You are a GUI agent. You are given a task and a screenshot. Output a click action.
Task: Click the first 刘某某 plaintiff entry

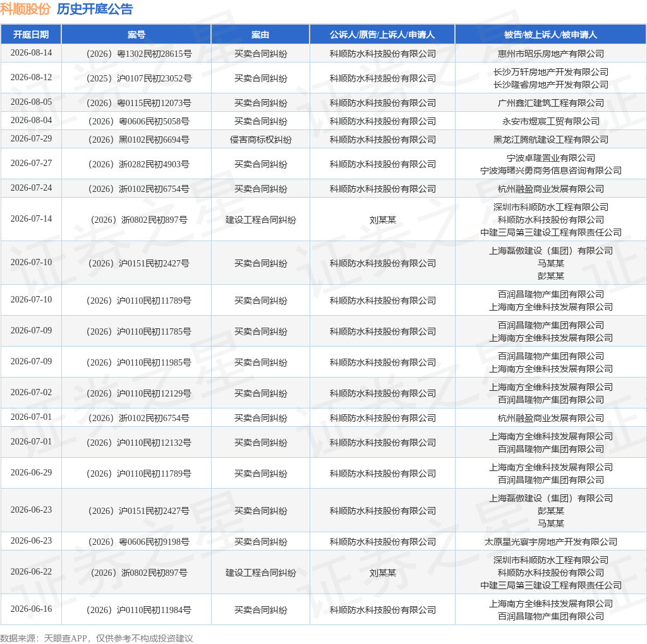click(x=382, y=220)
